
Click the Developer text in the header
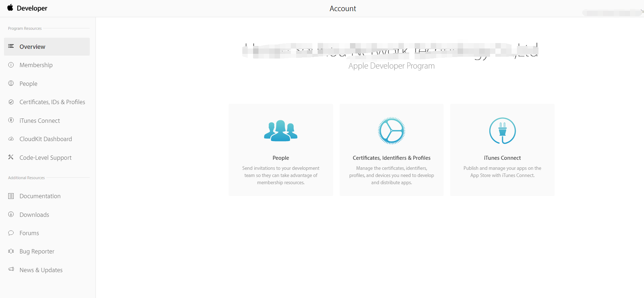(32, 8)
